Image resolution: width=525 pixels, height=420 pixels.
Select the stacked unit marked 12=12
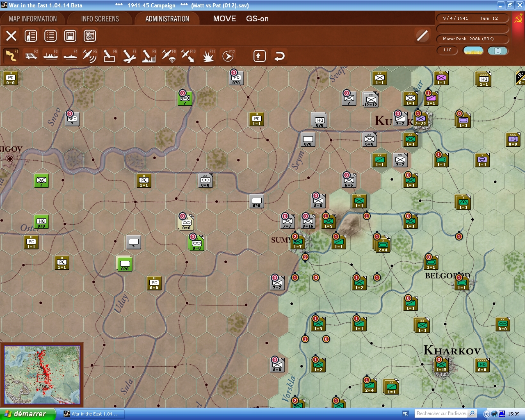tap(370, 99)
